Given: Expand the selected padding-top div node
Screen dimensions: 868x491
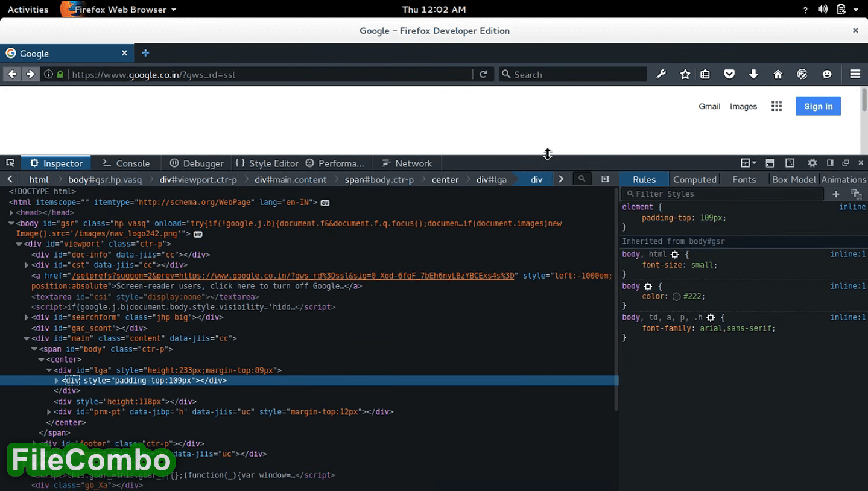Looking at the screenshot, I should pyautogui.click(x=57, y=381).
